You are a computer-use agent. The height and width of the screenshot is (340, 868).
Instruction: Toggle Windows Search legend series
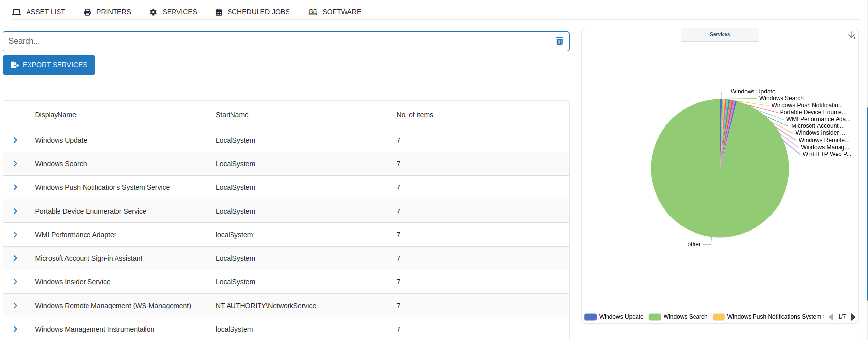click(678, 317)
